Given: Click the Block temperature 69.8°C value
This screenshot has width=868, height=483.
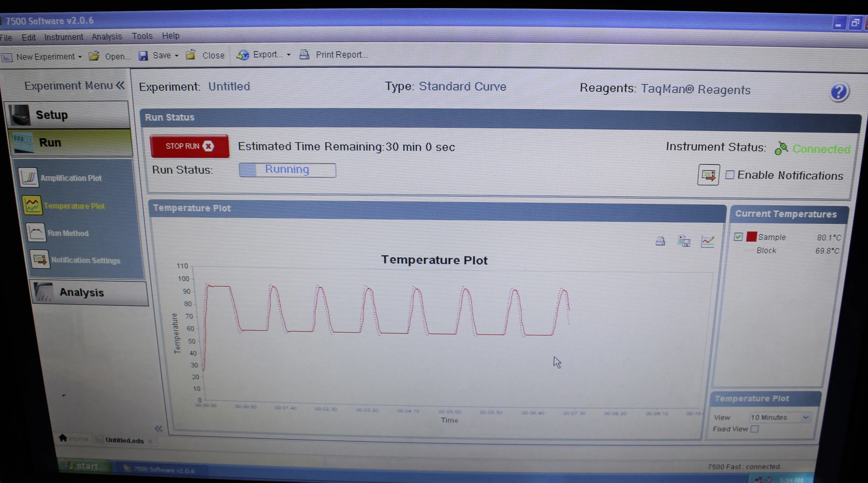Looking at the screenshot, I should coord(827,251).
